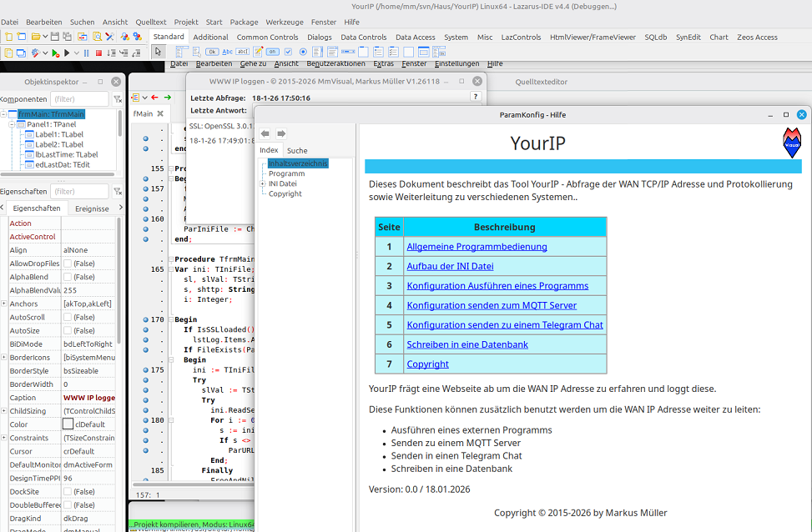Expand the INI Datei help topic

click(263, 183)
